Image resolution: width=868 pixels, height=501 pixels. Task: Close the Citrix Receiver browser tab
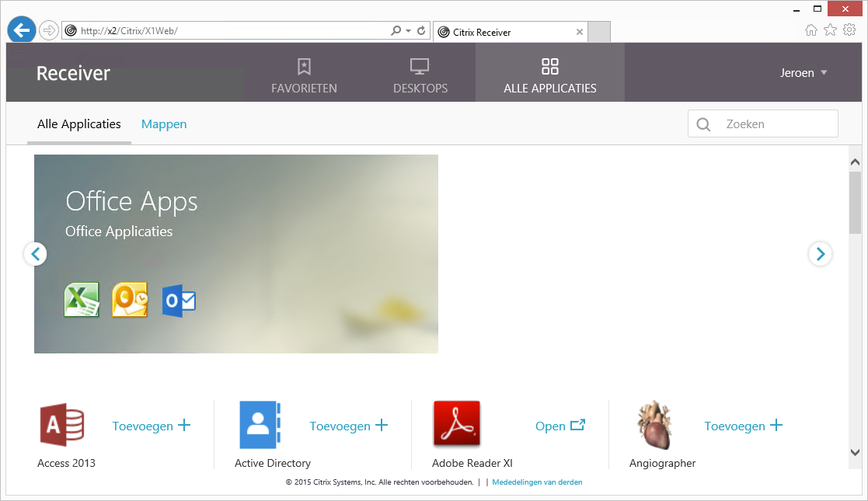click(580, 32)
